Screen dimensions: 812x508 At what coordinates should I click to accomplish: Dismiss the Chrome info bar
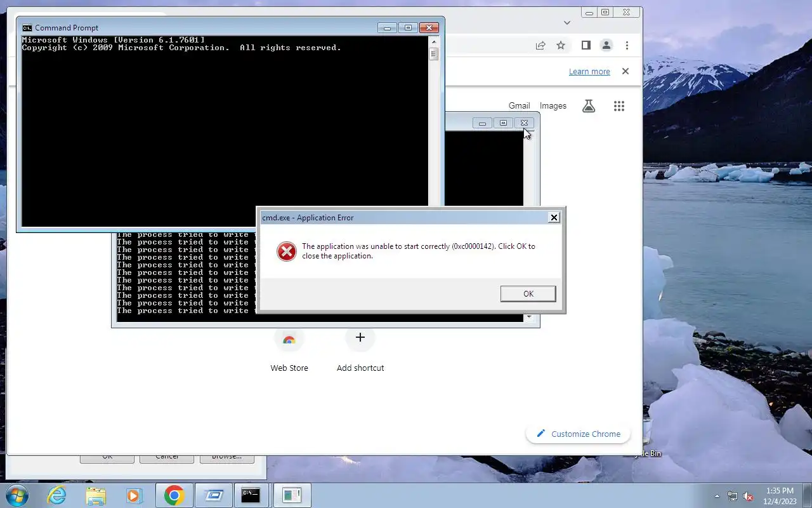625,71
